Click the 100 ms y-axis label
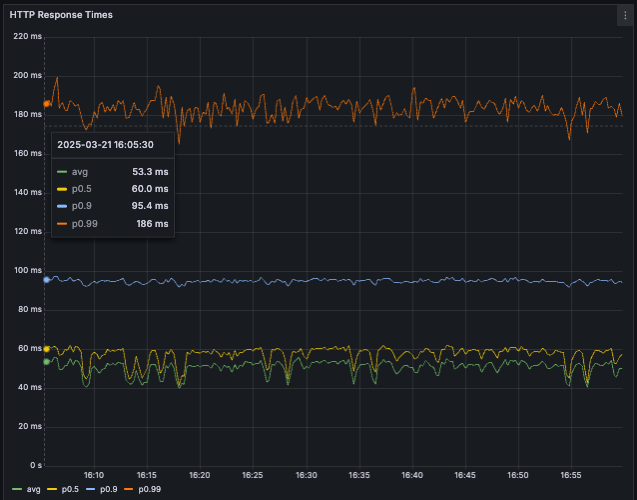 (x=28, y=271)
